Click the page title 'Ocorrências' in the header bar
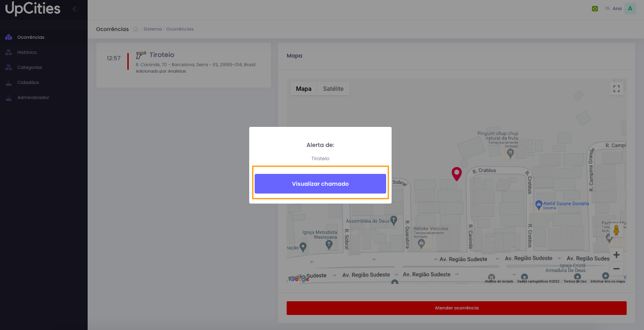Image resolution: width=644 pixels, height=330 pixels. point(112,29)
